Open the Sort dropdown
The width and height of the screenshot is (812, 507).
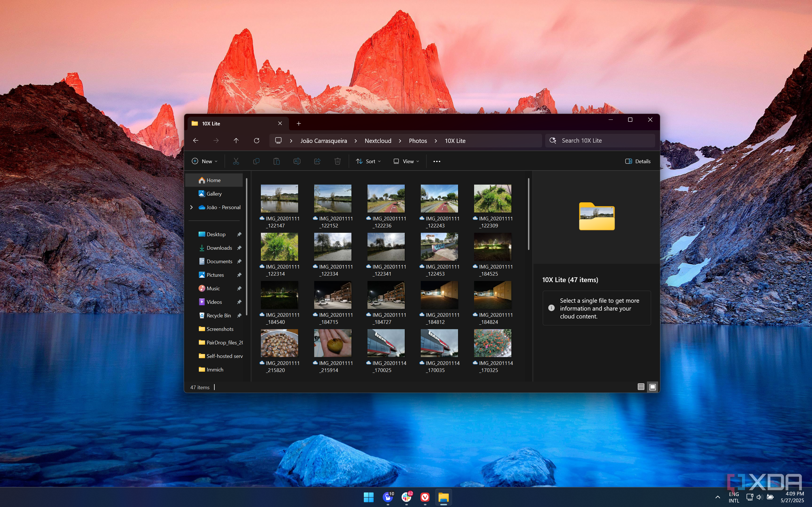pos(368,161)
